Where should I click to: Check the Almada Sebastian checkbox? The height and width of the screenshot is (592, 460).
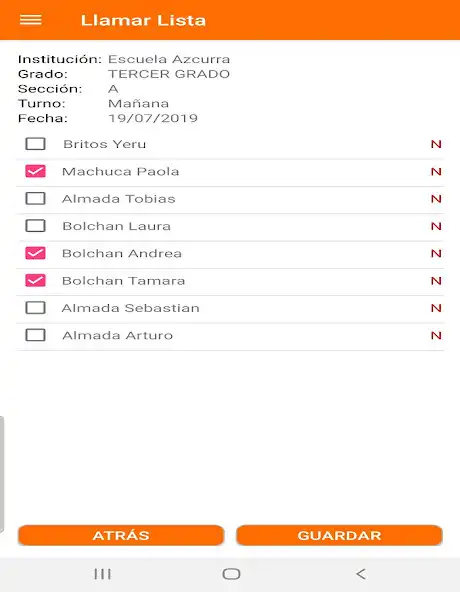tap(36, 308)
